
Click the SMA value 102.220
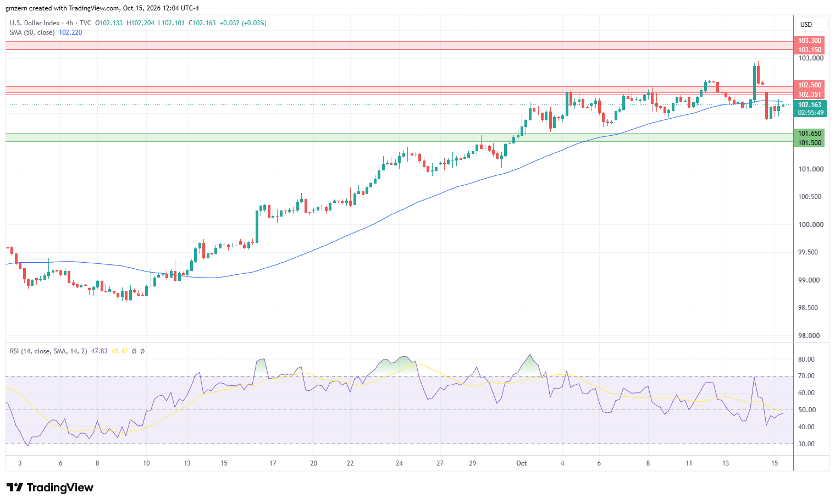pyautogui.click(x=70, y=32)
